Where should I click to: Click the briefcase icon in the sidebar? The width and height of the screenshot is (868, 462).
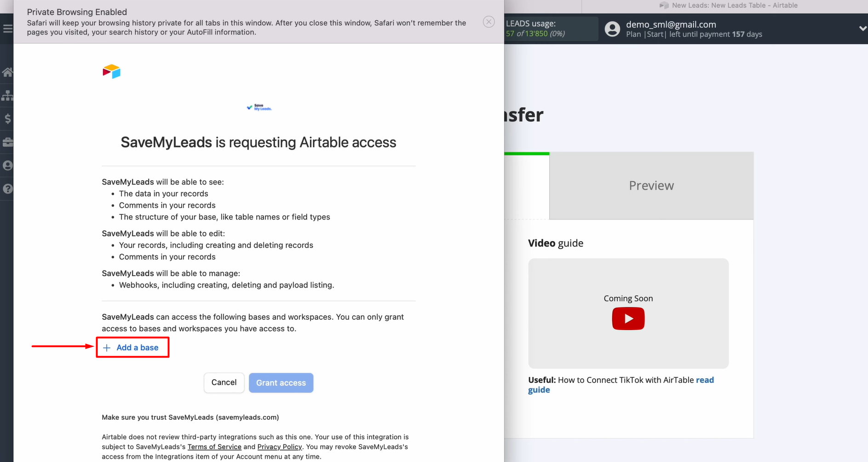click(x=7, y=142)
